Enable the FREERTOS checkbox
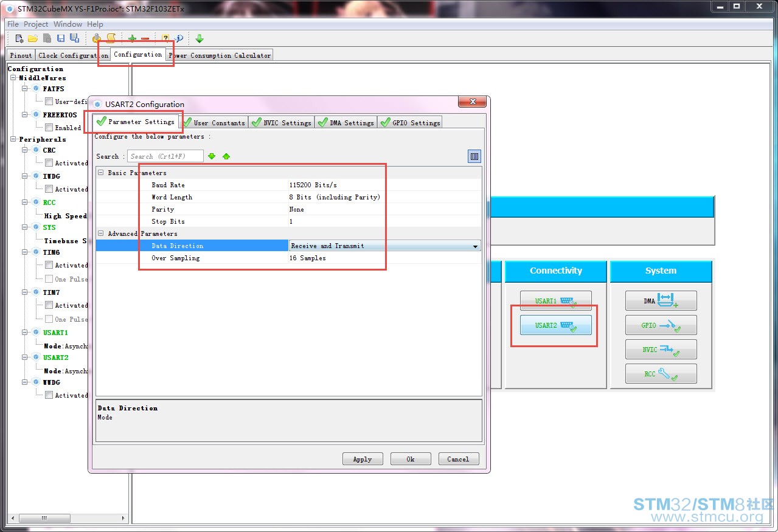The height and width of the screenshot is (532, 778). coord(49,128)
